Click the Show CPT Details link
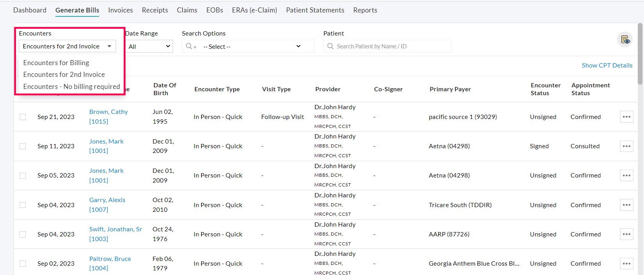 (x=607, y=66)
